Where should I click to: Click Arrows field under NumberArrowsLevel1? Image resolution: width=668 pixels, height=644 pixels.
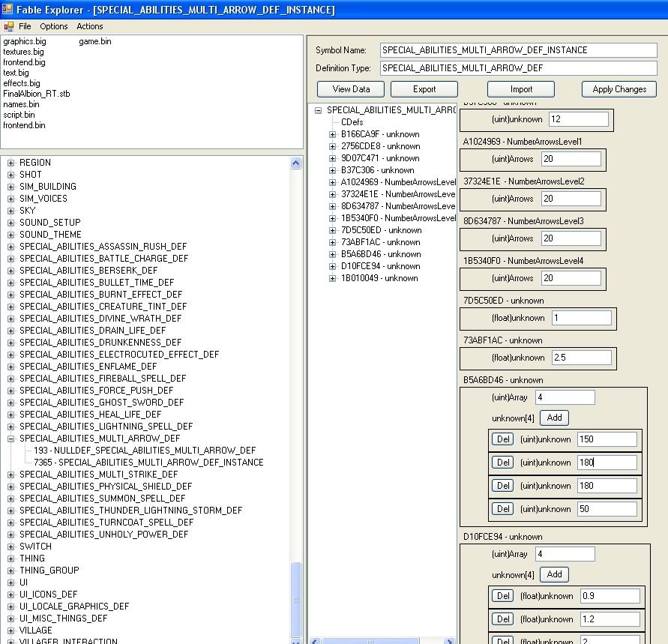coord(571,159)
